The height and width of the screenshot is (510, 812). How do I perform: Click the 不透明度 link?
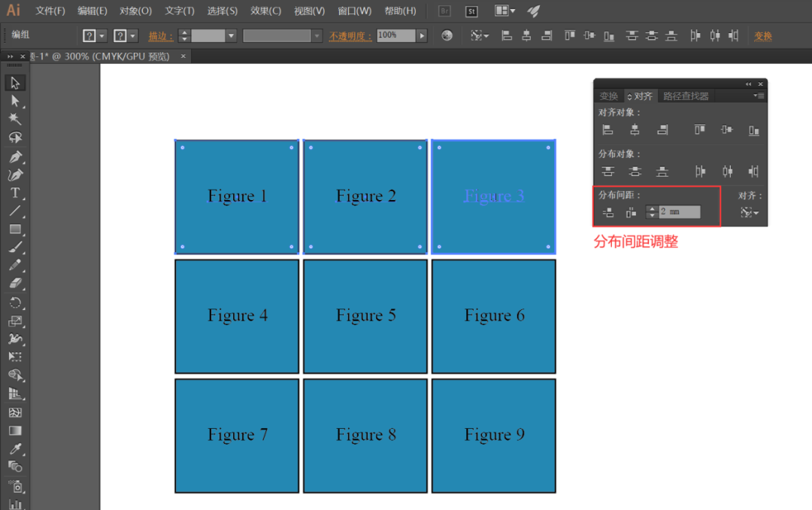pyautogui.click(x=350, y=36)
